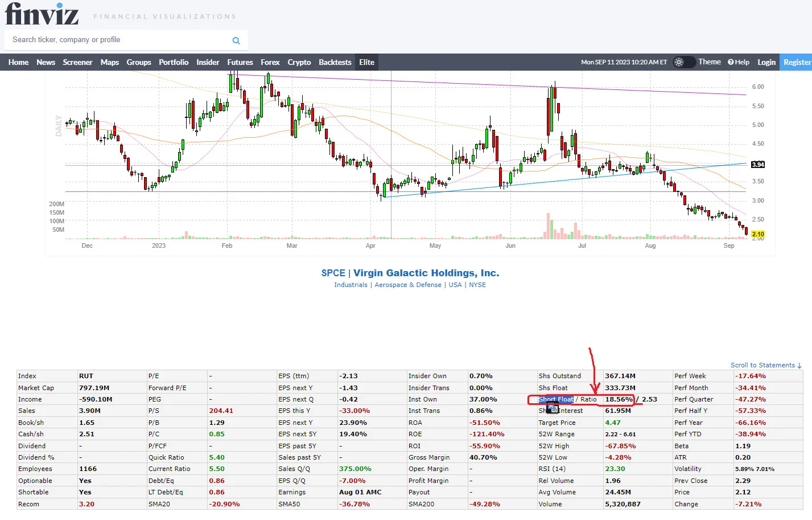Open the Home menu item
Viewport: 812px width, 520px height.
[x=18, y=62]
